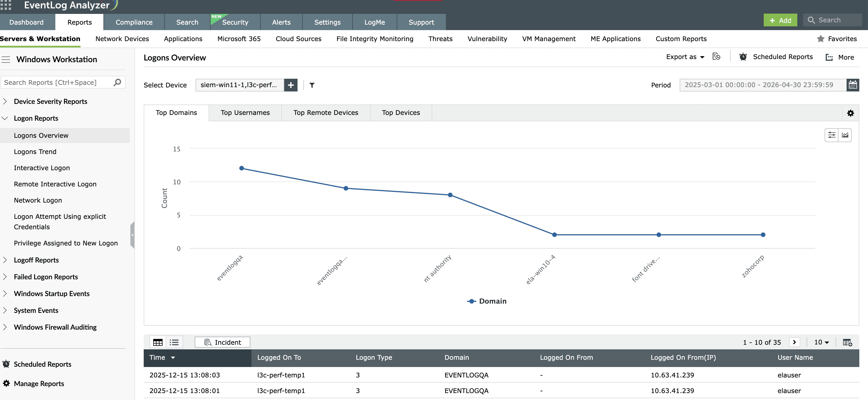
Task: Click the search reports magnifier icon
Action: click(x=117, y=82)
